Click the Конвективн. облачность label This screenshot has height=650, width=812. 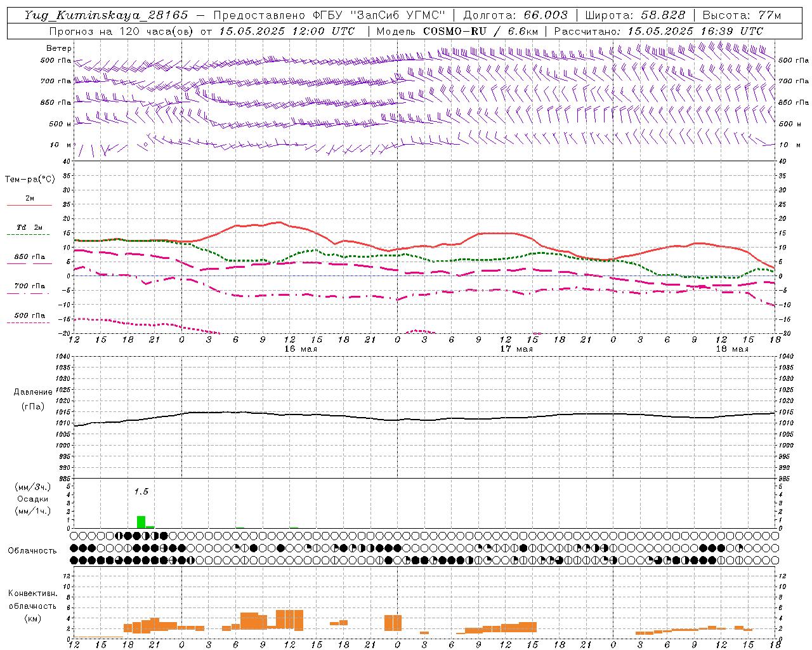[32, 600]
